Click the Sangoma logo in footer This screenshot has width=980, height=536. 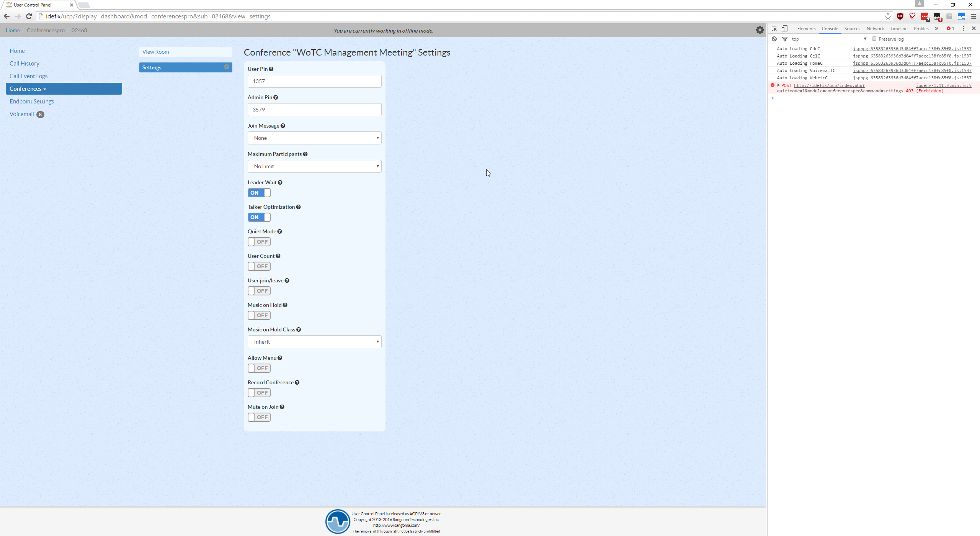pos(337,521)
